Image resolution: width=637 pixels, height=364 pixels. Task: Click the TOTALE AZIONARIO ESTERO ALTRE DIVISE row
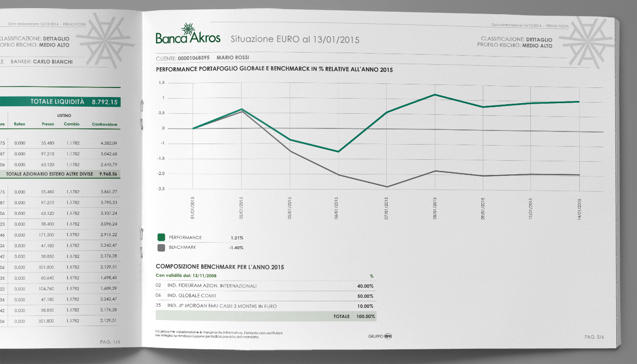tap(59, 174)
